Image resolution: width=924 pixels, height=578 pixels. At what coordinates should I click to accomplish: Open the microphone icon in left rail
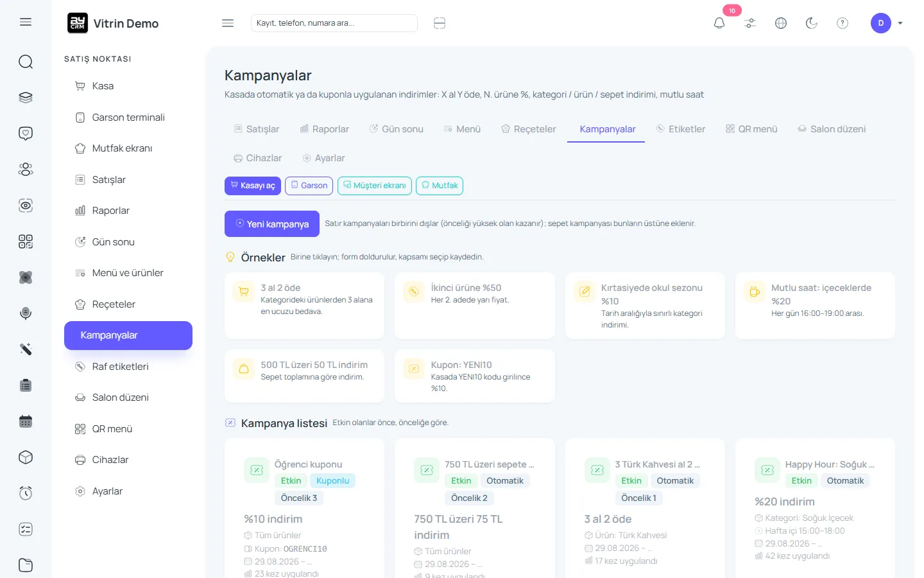26,313
